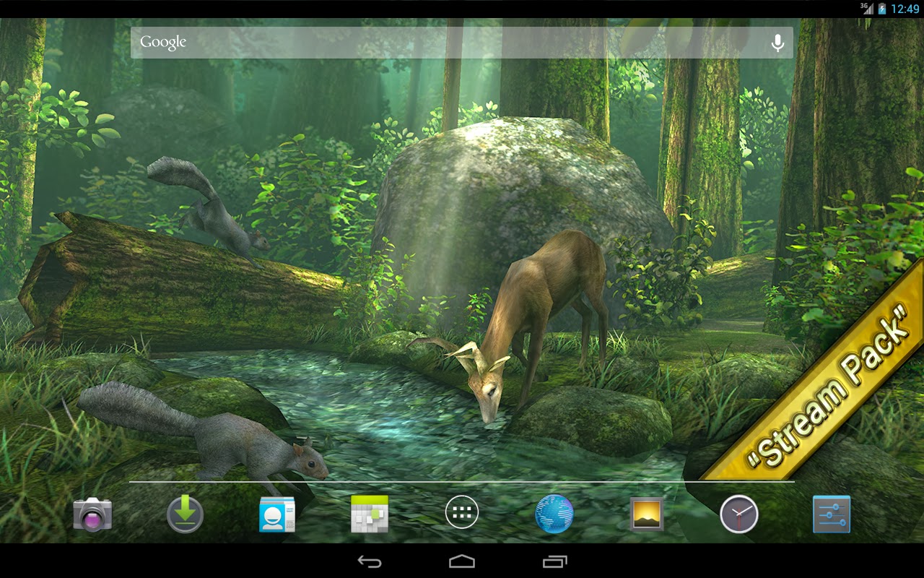Tap the 12:49 clock in status bar
The image size is (924, 578).
click(905, 9)
